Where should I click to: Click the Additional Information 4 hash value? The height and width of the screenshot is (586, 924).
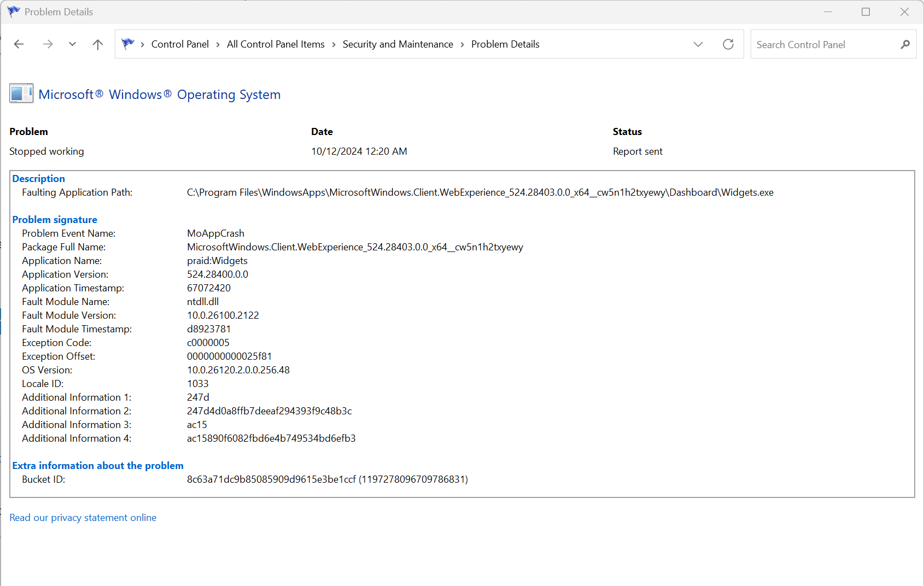click(x=271, y=438)
